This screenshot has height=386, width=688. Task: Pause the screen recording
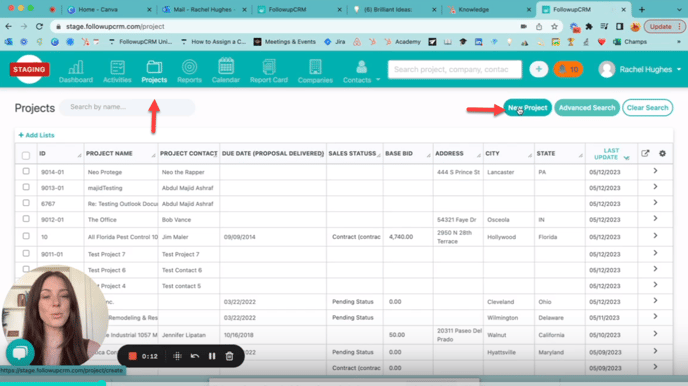(x=212, y=356)
